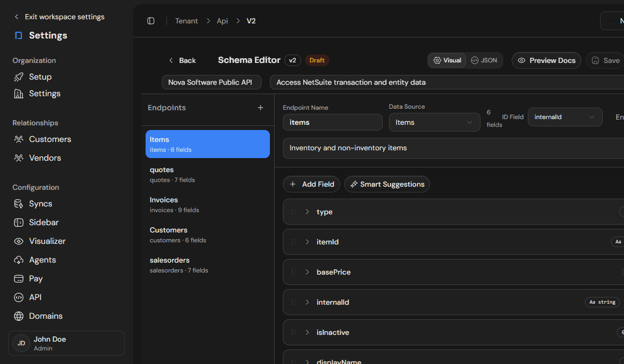This screenshot has height=364, width=624.
Task: Open Agents icon in sidebar
Action: click(19, 260)
